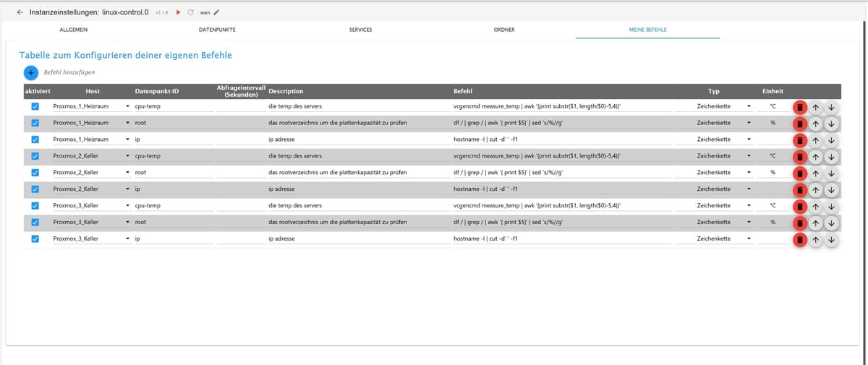Image resolution: width=868 pixels, height=365 pixels.
Task: Open Typ dropdown for Proxmox_2_Keller cpu-temp
Action: point(714,156)
